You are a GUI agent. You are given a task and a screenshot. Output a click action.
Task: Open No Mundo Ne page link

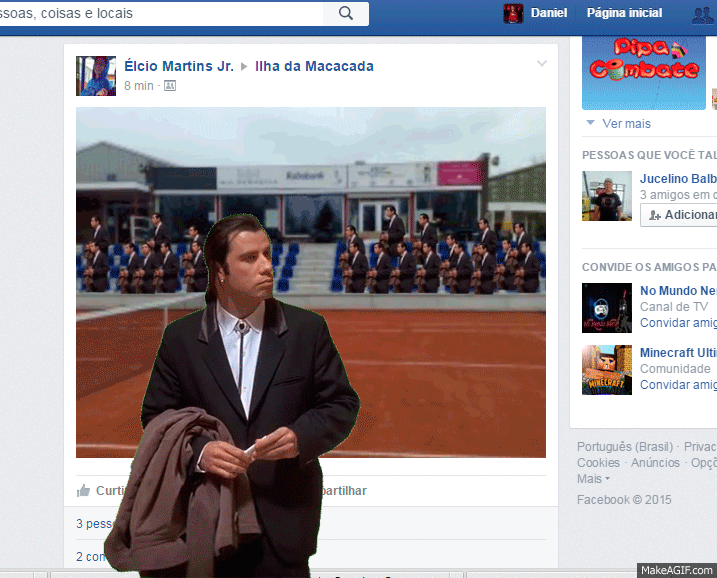[x=678, y=291]
